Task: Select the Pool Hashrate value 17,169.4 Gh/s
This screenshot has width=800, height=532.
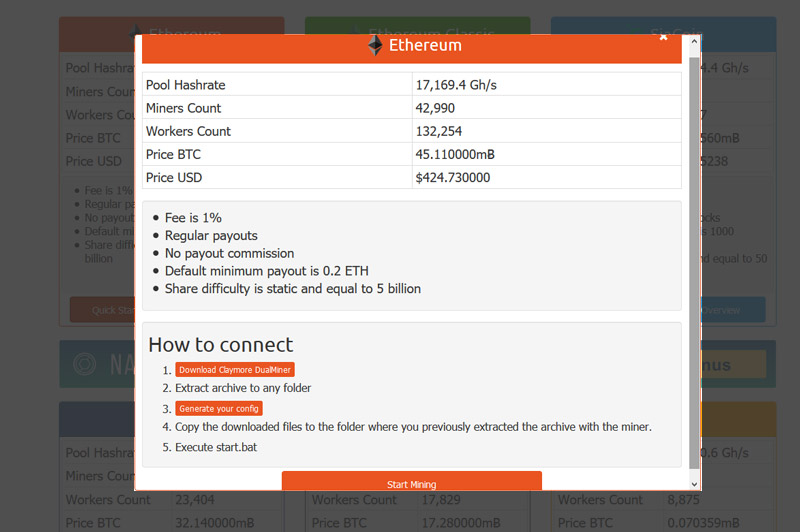Action: click(456, 85)
